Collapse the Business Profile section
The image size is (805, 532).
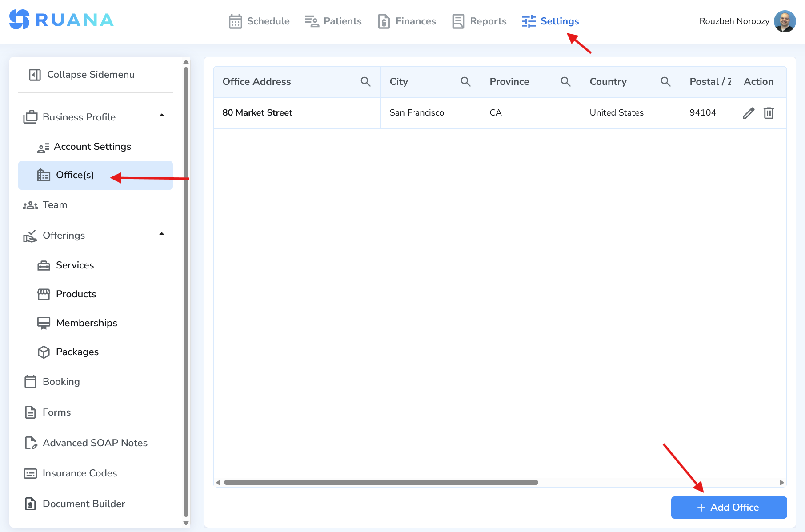[x=162, y=116]
